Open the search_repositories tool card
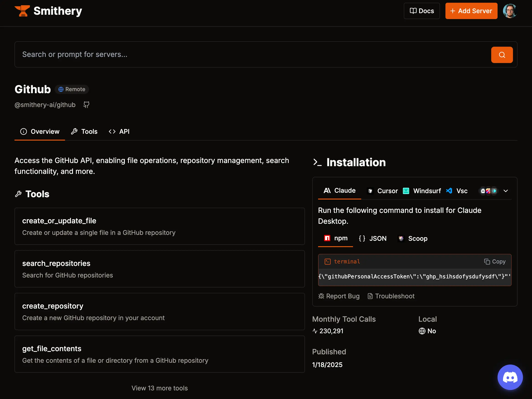The image size is (532, 399). [160, 269]
